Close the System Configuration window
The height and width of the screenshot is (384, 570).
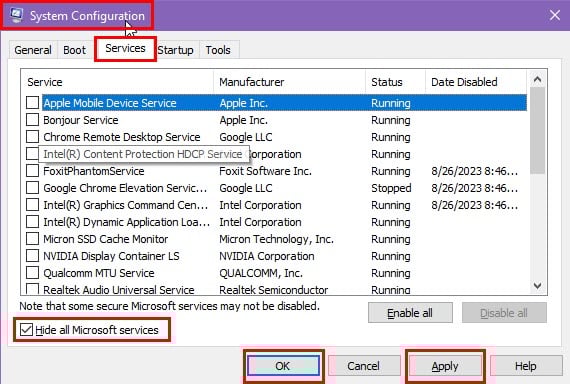click(x=555, y=15)
